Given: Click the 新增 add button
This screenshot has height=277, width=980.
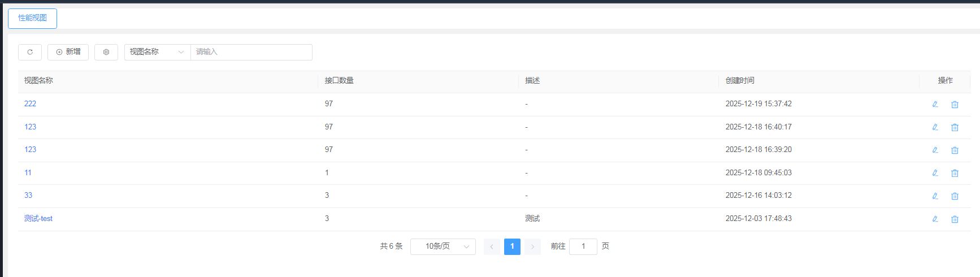Looking at the screenshot, I should tap(68, 52).
